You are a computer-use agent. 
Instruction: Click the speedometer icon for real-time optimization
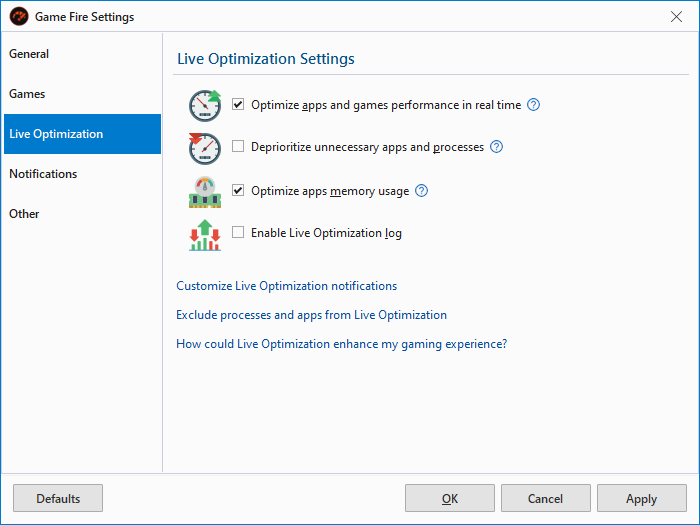click(x=205, y=105)
